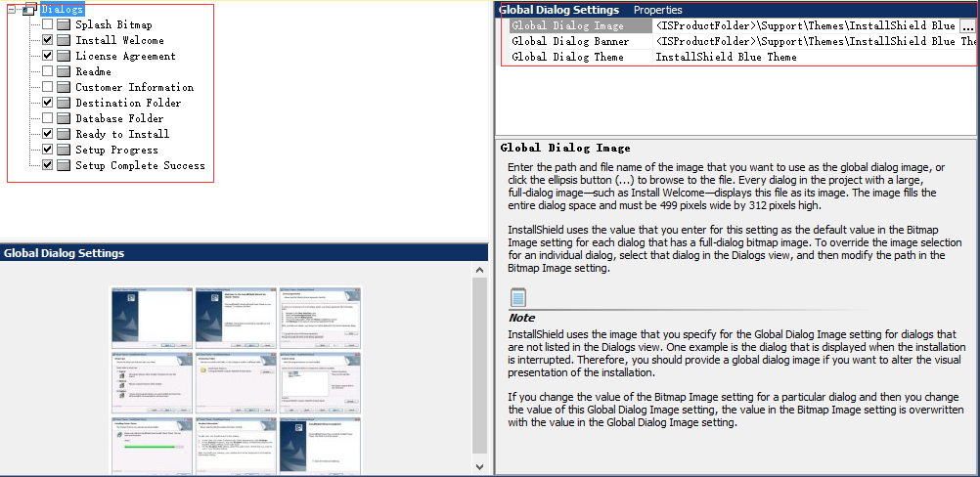Viewport: 980px width, 477px height.
Task: Uncheck the Install Welcome checkbox
Action: [x=48, y=40]
